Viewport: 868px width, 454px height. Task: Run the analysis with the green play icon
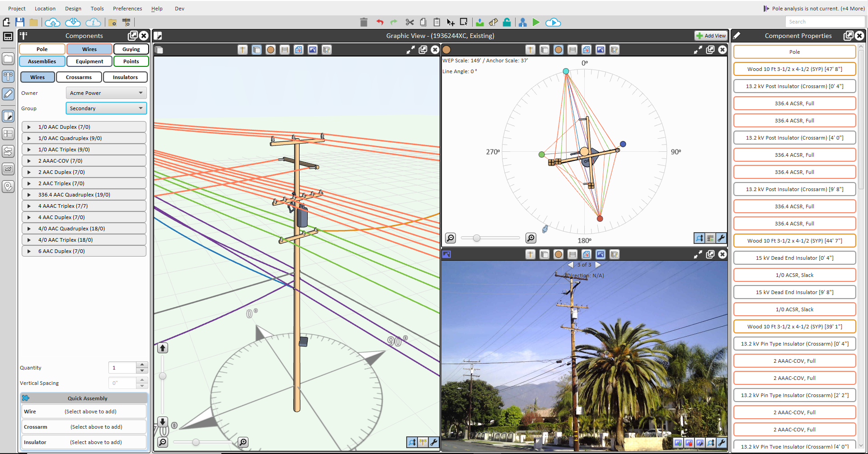[536, 22]
